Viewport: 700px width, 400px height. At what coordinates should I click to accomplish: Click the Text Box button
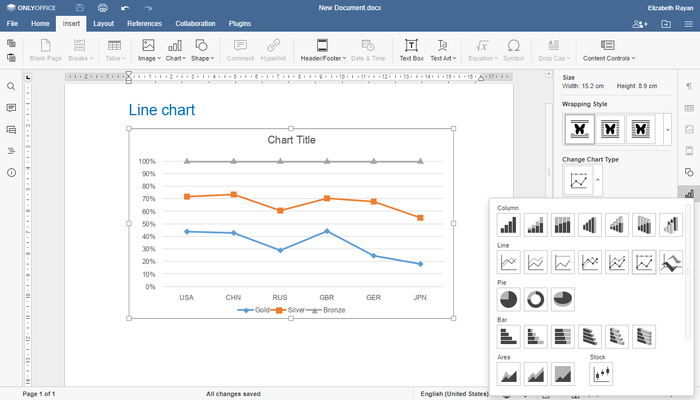point(411,50)
